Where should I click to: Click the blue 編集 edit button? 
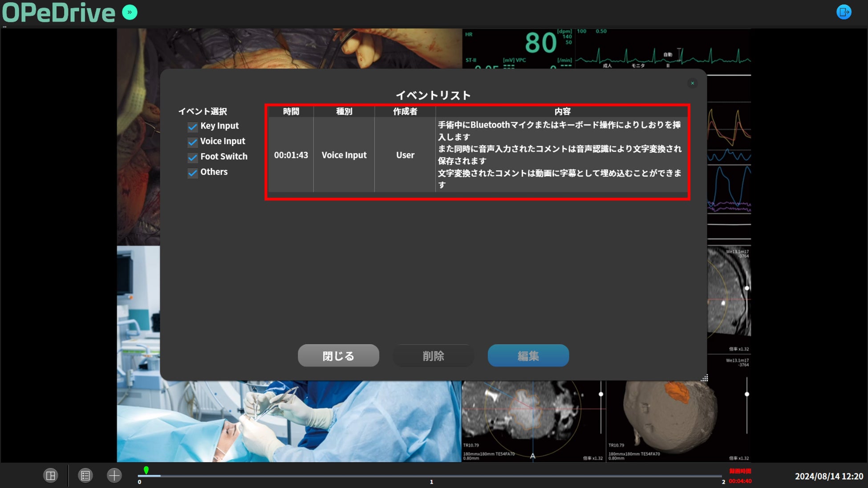tap(528, 356)
